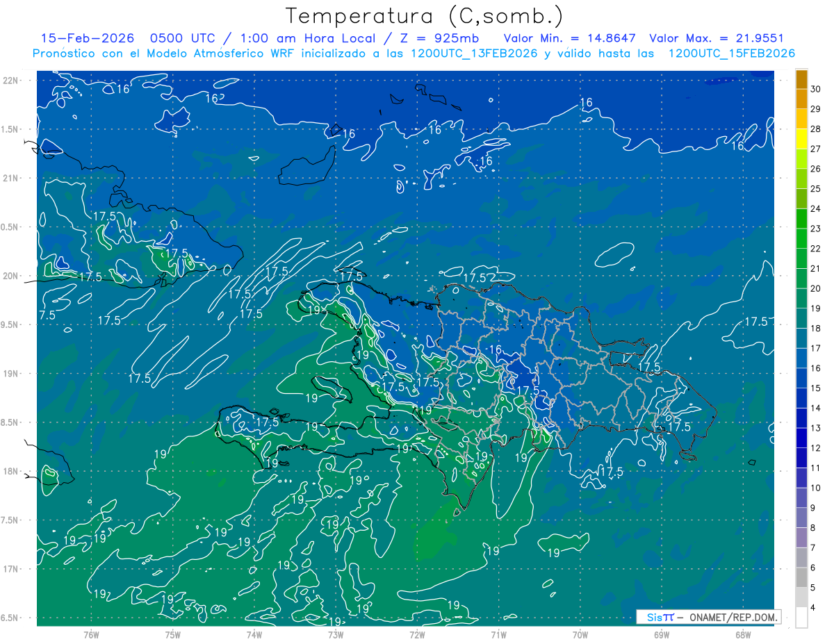Click "Valor Min. = 14.8647"

pos(570,39)
